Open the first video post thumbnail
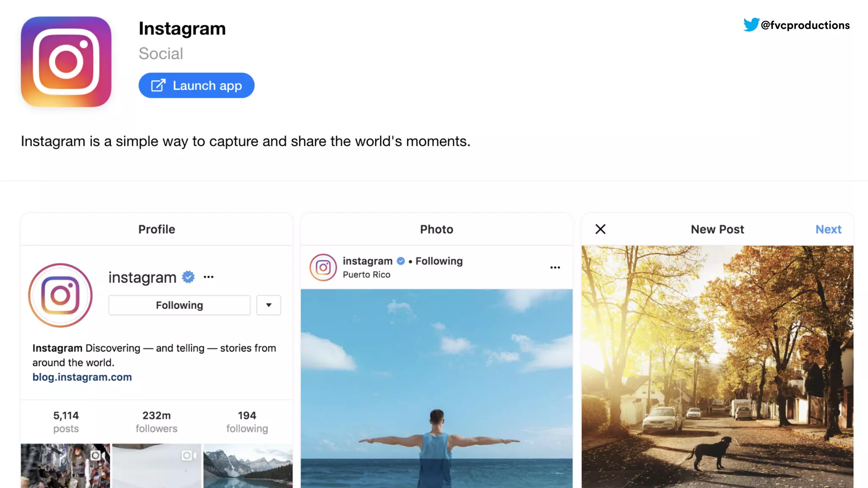 click(x=65, y=466)
